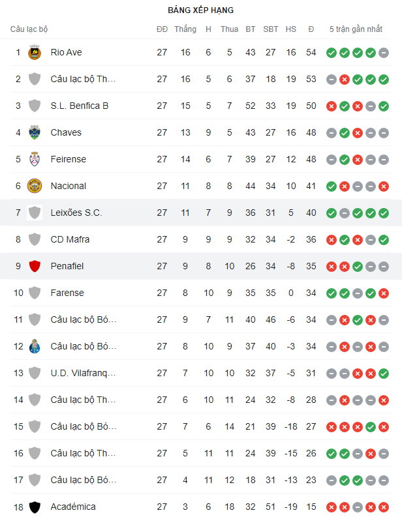402x532 pixels.
Task: Click the black Académica shield crest
Action: [35, 507]
